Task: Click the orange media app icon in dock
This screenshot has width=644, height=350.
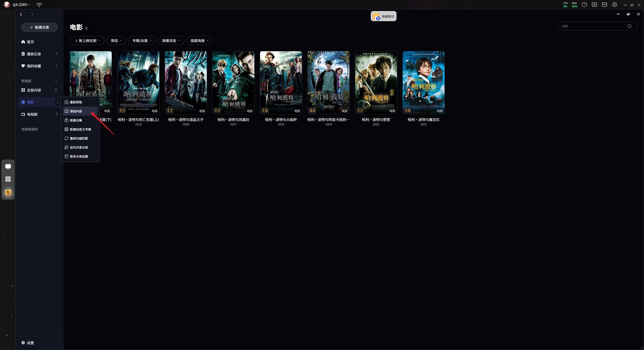Action: point(8,193)
